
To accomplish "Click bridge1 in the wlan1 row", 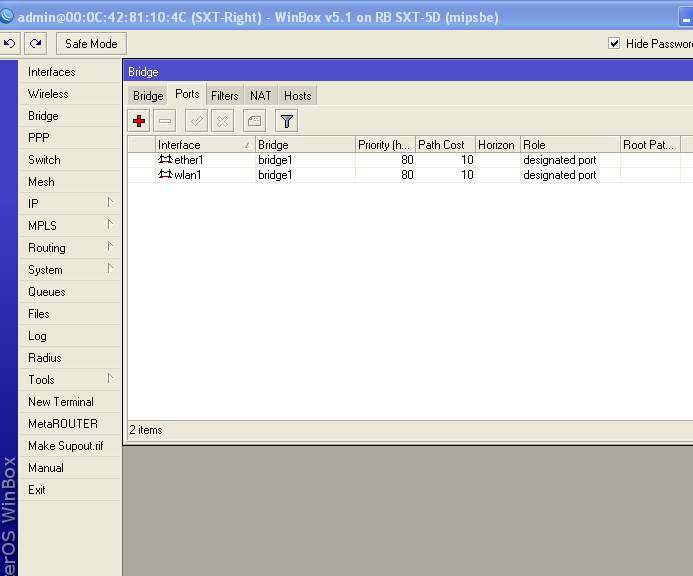I will point(275,175).
